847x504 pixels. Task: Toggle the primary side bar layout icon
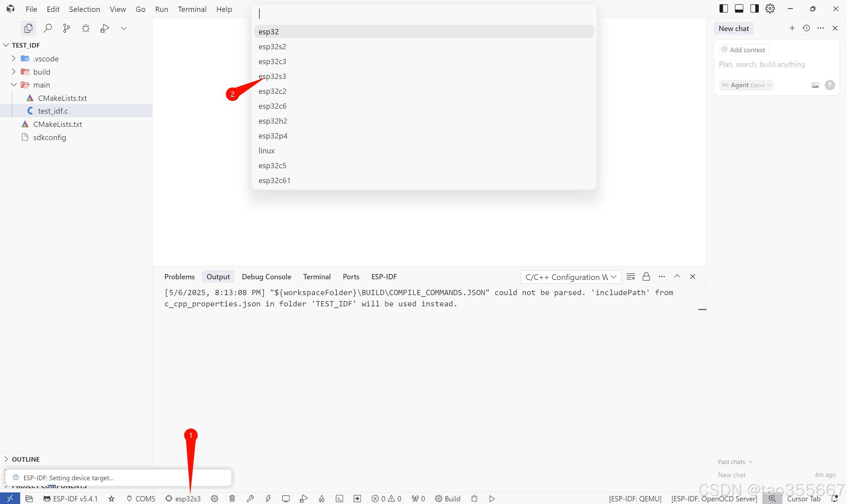(723, 9)
